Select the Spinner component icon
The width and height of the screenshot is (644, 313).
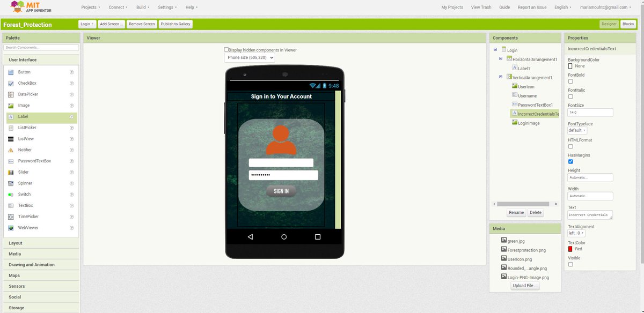click(x=11, y=183)
